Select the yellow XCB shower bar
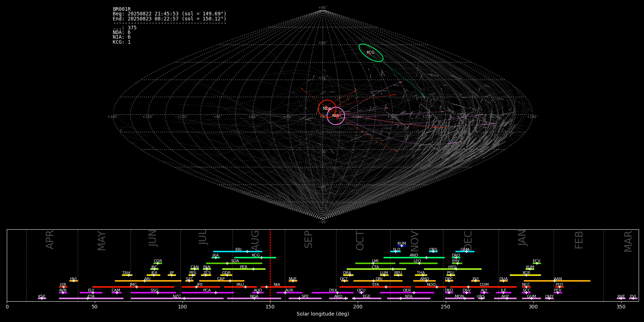 click(525, 275)
